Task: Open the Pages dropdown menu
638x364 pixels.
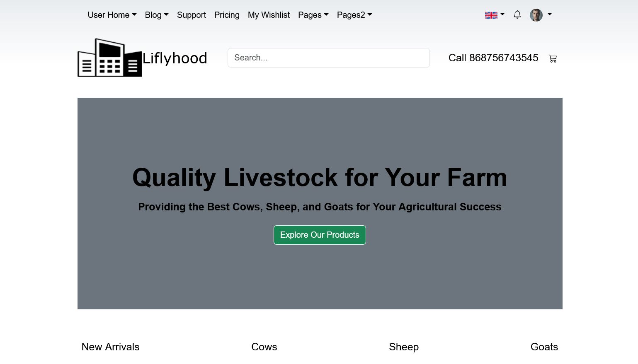Action: point(313,15)
